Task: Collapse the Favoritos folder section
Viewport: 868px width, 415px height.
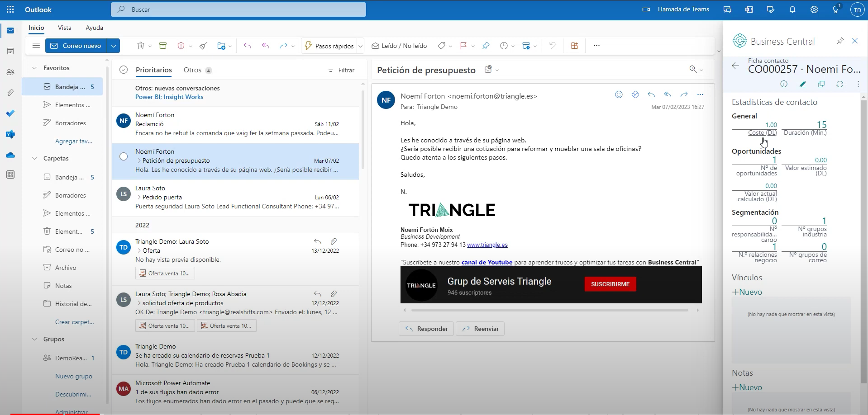Action: 34,68
